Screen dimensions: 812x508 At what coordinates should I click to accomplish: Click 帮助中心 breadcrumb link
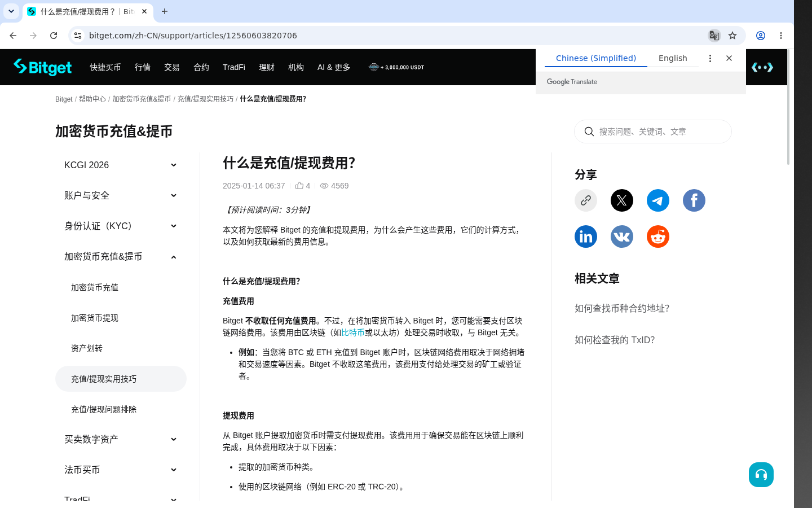[92, 99]
